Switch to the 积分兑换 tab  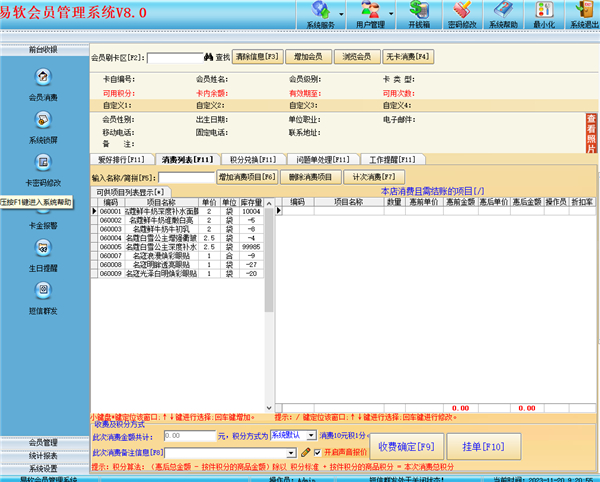coord(249,160)
